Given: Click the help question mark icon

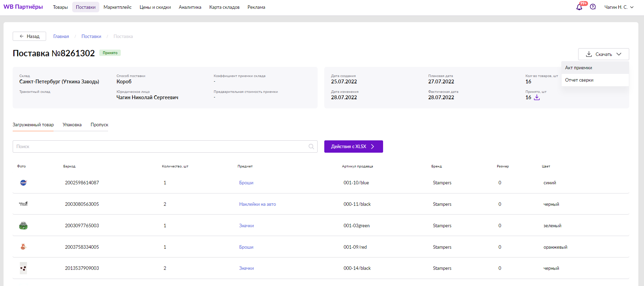Looking at the screenshot, I should (x=593, y=7).
